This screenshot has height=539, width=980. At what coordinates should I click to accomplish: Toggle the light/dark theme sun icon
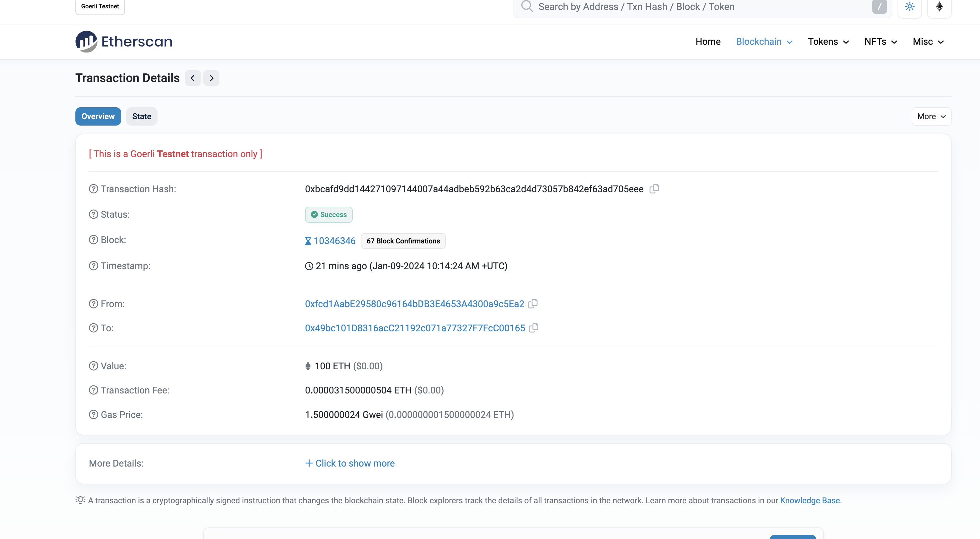(909, 7)
